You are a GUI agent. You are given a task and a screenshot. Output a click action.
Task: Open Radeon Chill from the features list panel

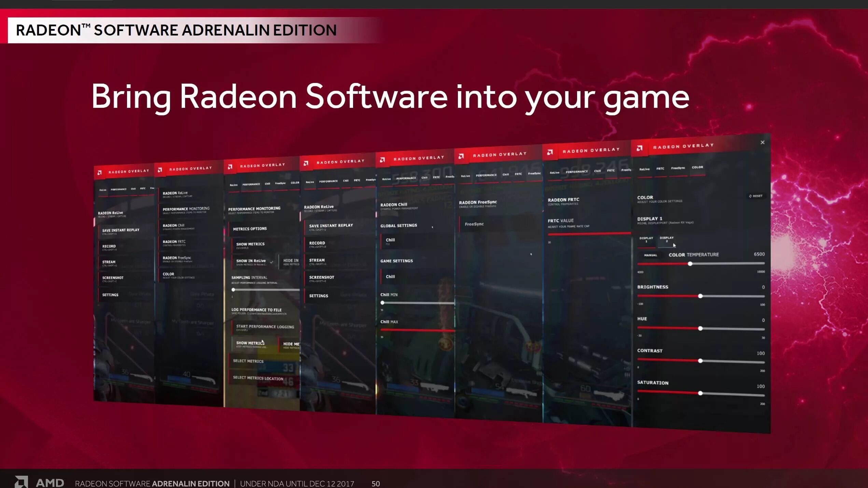191,227
